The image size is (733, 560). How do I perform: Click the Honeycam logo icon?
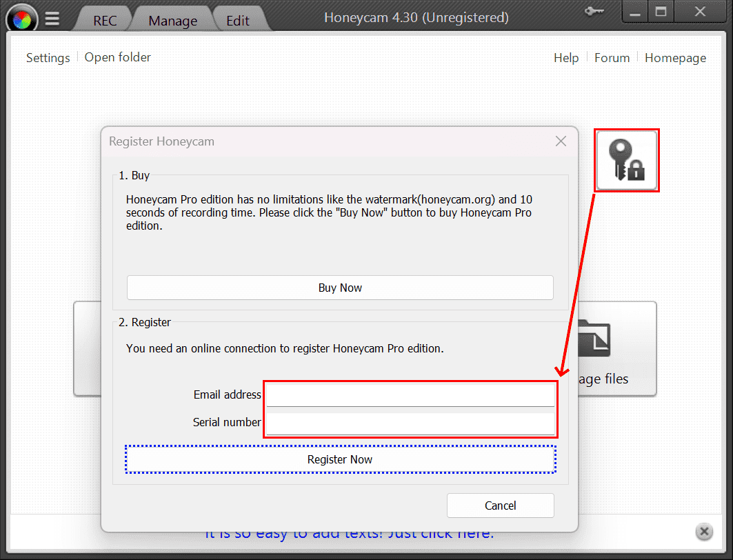(x=22, y=19)
